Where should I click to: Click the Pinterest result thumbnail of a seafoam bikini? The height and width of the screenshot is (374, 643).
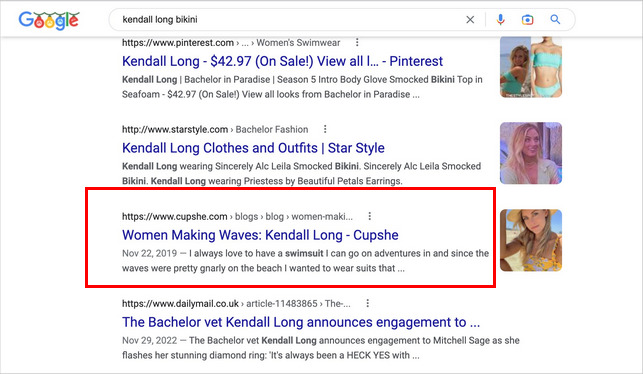531,67
